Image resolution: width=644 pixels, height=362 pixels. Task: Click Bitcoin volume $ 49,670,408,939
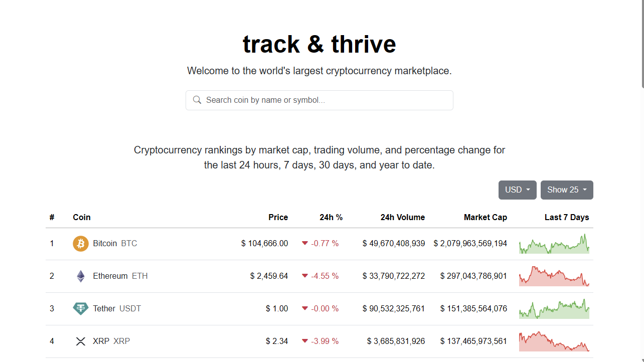394,244
